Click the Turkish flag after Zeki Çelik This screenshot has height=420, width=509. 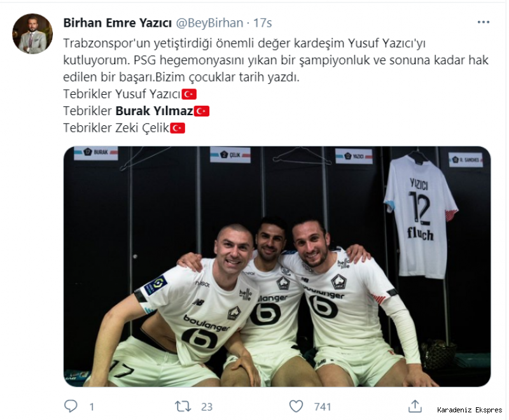(x=178, y=128)
